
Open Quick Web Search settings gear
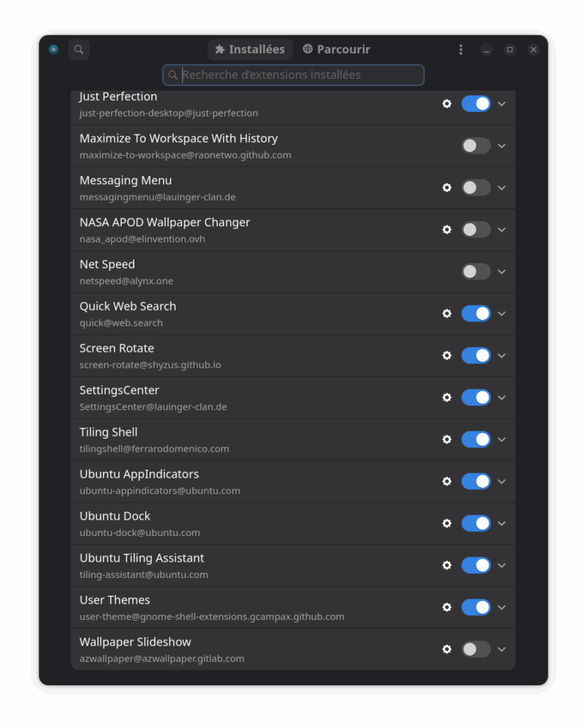coord(447,314)
